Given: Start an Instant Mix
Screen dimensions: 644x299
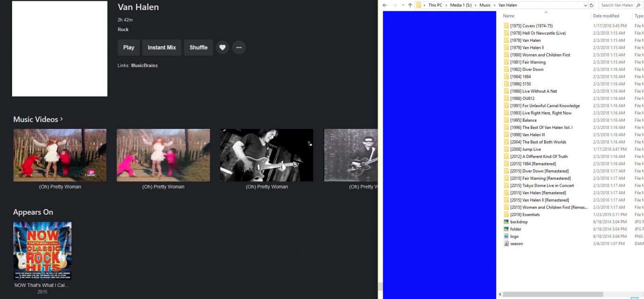Looking at the screenshot, I should [162, 48].
